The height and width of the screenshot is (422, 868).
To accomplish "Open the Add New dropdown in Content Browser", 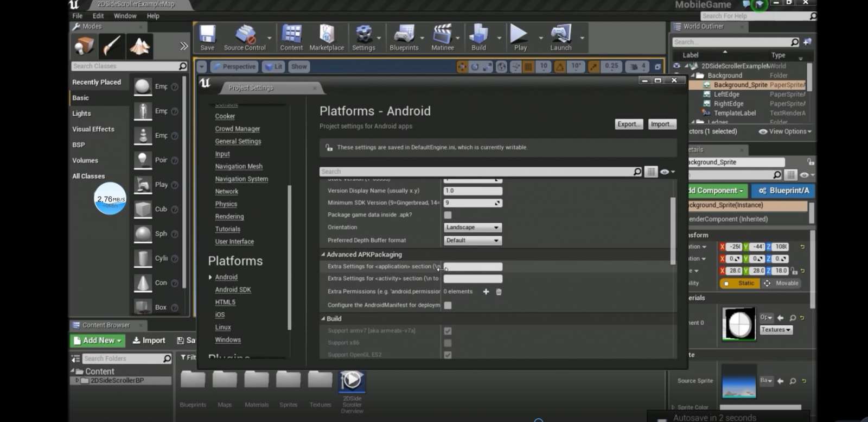I will [x=98, y=341].
